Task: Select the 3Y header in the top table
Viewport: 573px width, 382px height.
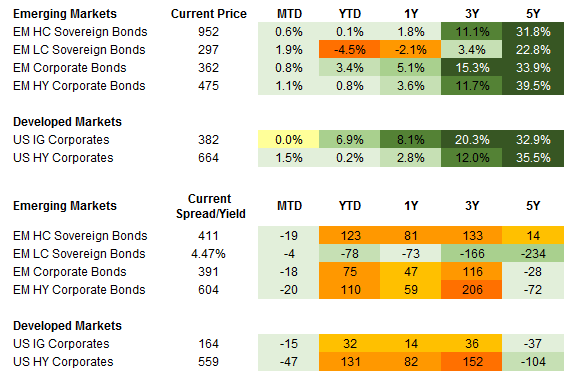Action: click(x=472, y=14)
